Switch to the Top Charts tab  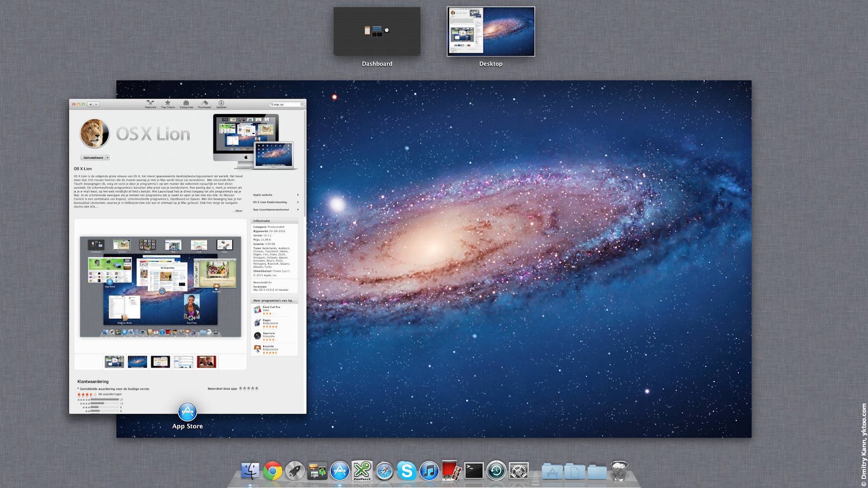[x=168, y=104]
